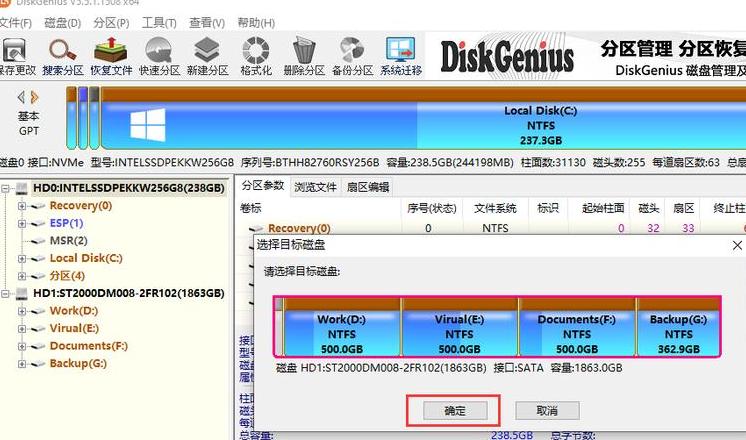Click the Format (格式化) toolbar icon

[256, 51]
